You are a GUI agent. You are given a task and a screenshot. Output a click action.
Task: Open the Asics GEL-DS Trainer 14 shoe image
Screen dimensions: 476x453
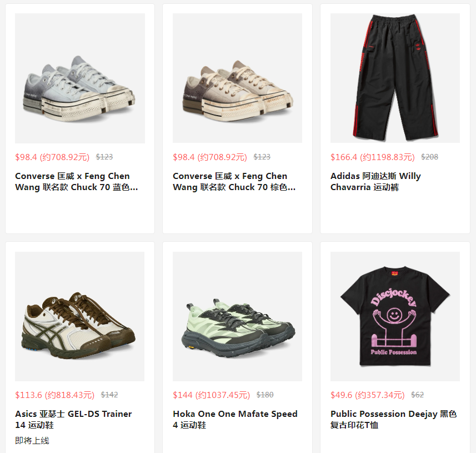point(80,316)
